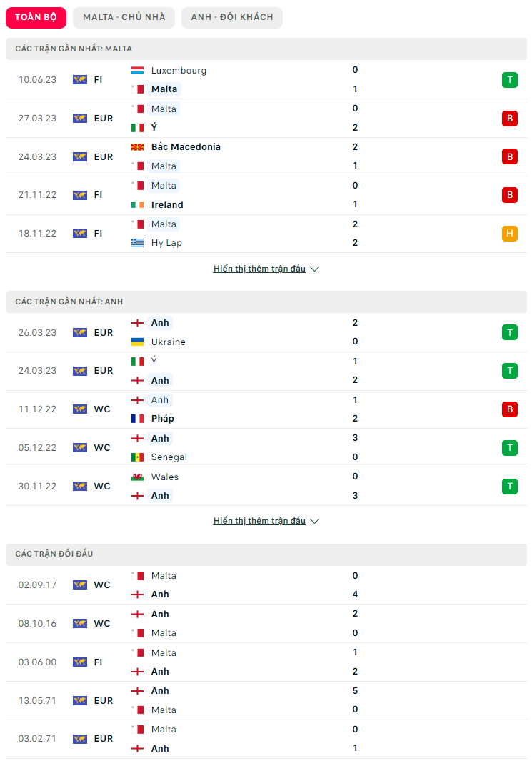Screen dimensions: 532x771
Task: Switch to Malta - Chủ Nhà tab
Action: click(x=124, y=17)
